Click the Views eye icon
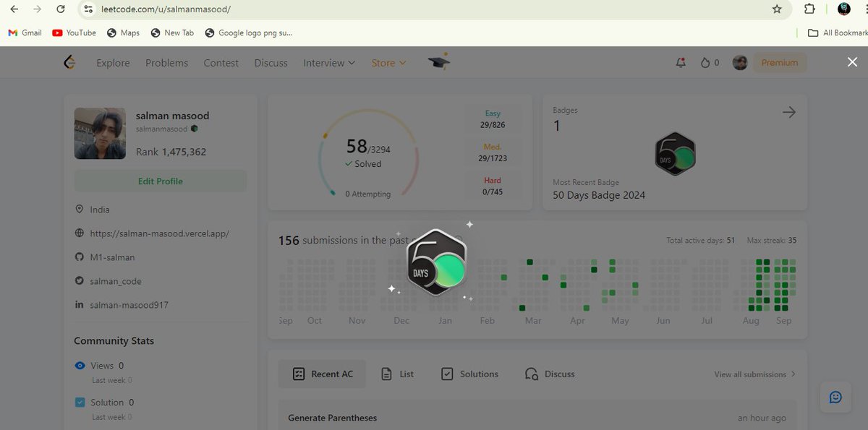 (80, 366)
